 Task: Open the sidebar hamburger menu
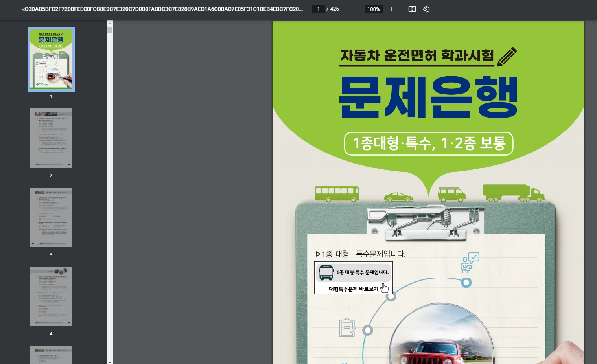click(9, 9)
